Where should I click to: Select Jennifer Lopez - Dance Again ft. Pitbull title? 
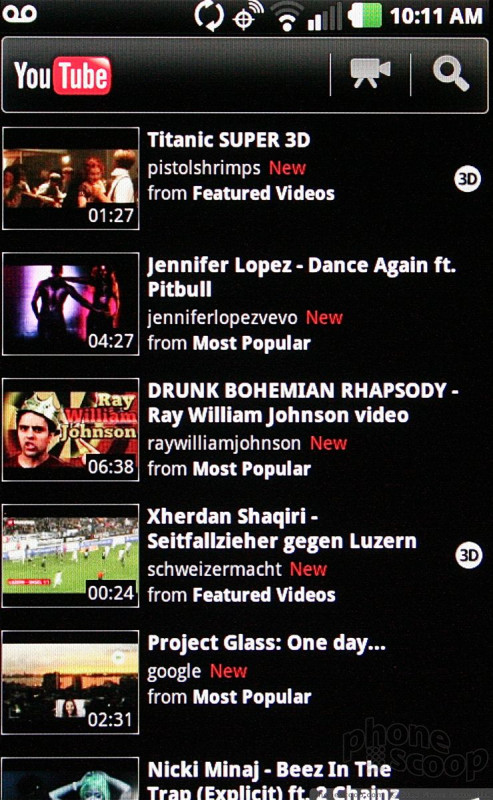[x=302, y=277]
